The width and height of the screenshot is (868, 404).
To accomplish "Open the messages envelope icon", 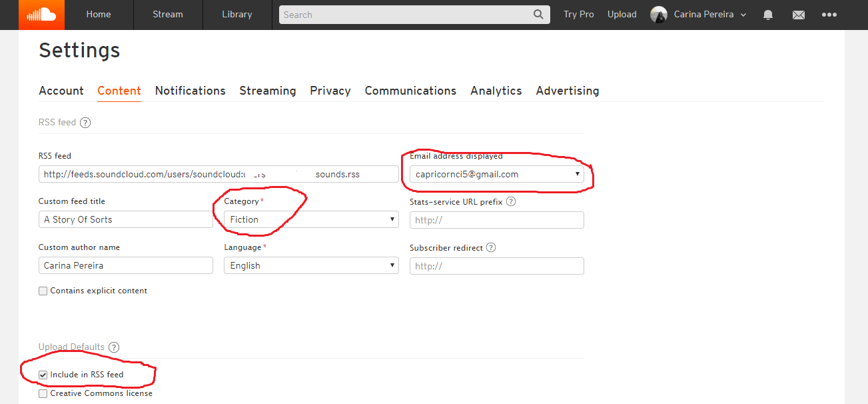I will click(798, 15).
